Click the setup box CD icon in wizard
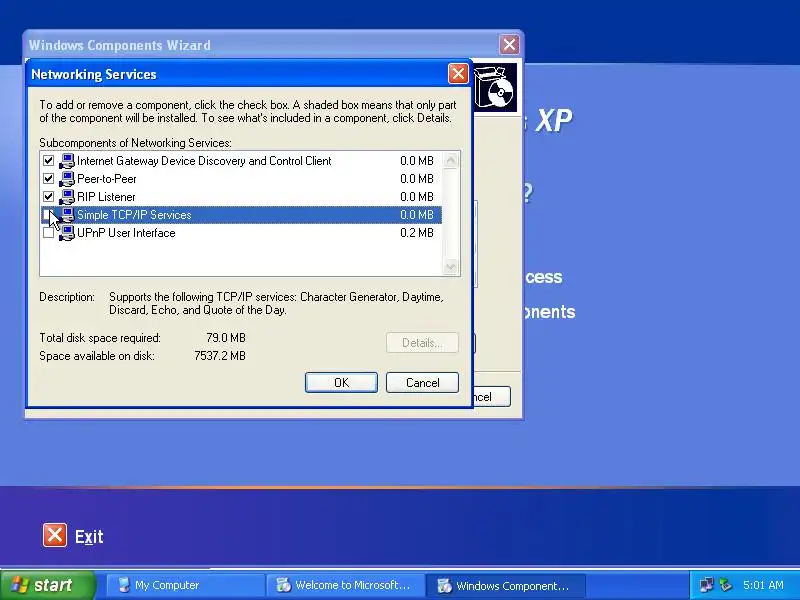The height and width of the screenshot is (600, 800). [x=495, y=87]
